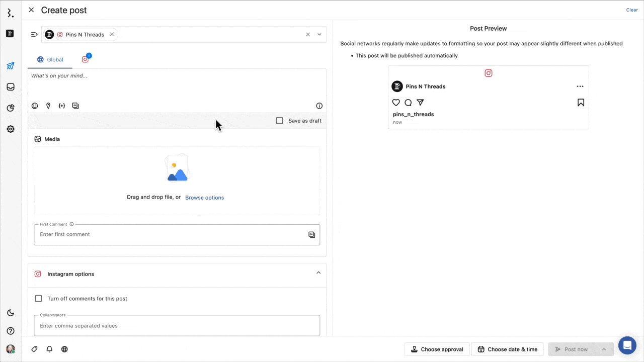Open the labels icon at the bottom left
644x362 pixels.
pyautogui.click(x=34, y=349)
